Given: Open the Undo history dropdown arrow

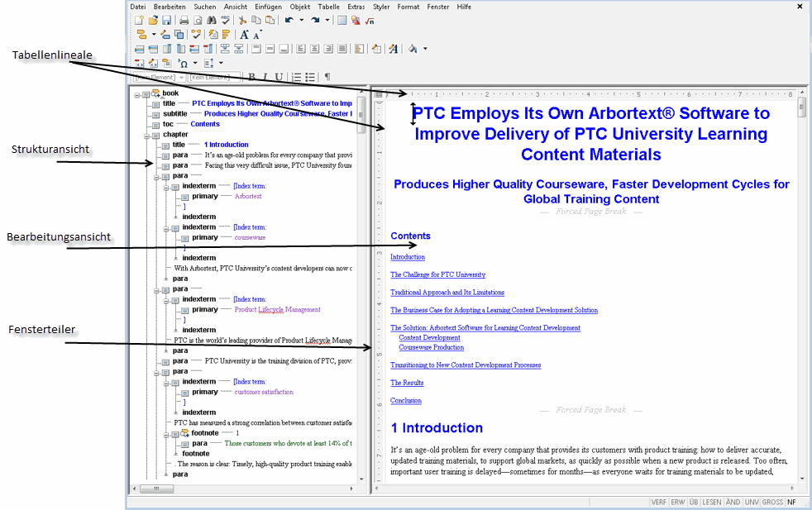Looking at the screenshot, I should 301,21.
